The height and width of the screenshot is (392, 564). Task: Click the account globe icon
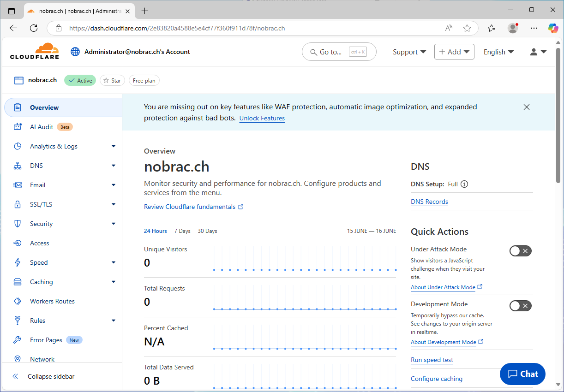point(75,52)
